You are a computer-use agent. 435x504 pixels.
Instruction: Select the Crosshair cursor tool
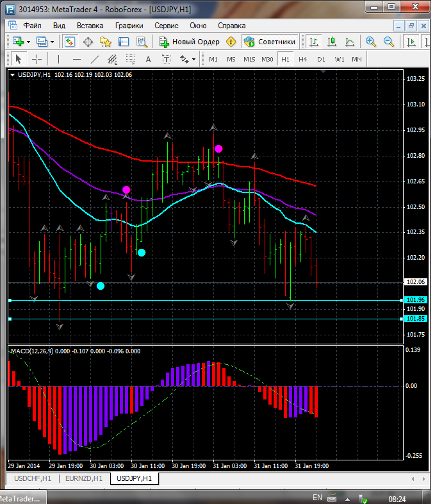point(37,59)
